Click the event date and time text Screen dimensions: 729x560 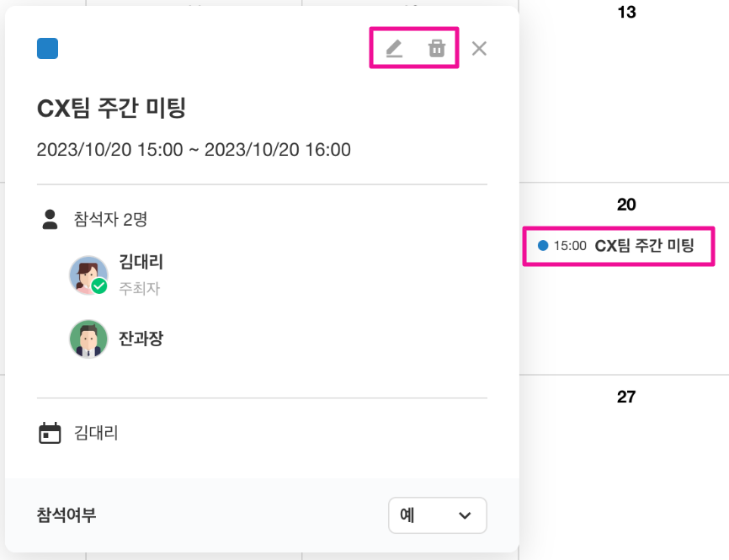click(194, 150)
